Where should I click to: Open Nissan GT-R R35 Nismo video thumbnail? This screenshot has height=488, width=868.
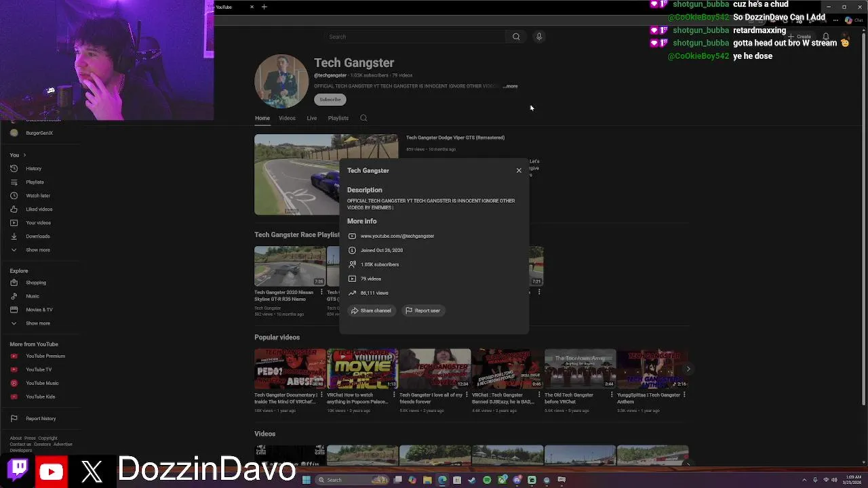(290, 266)
